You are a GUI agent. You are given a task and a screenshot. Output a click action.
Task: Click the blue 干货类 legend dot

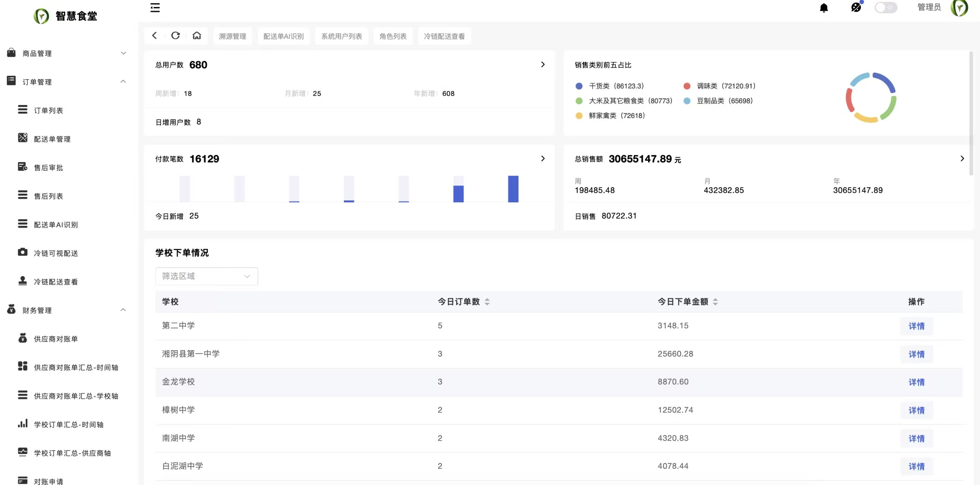tap(579, 86)
